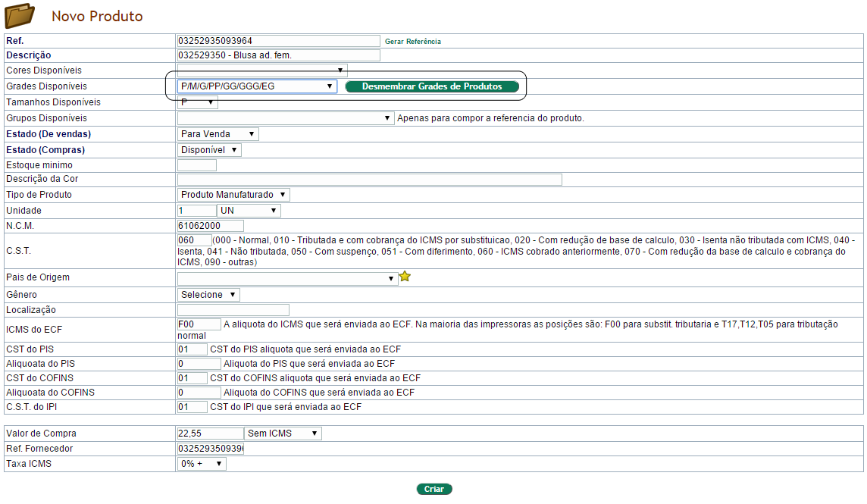Click the Aliquoata do COFINS field
Image resolution: width=867 pixels, height=504 pixels.
(x=199, y=393)
